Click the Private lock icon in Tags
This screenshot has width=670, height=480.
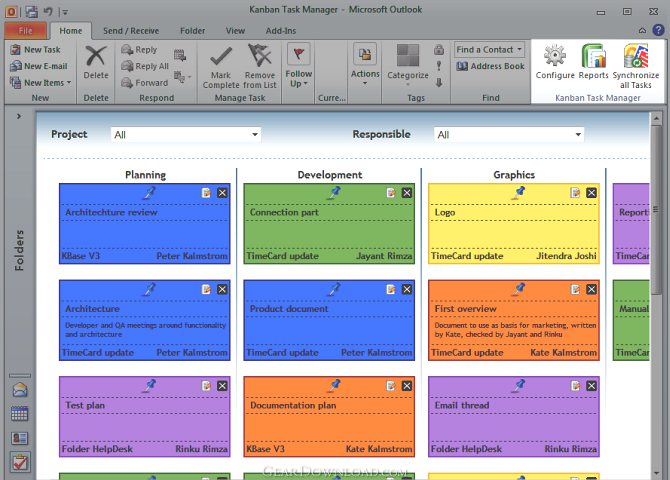[x=439, y=50]
